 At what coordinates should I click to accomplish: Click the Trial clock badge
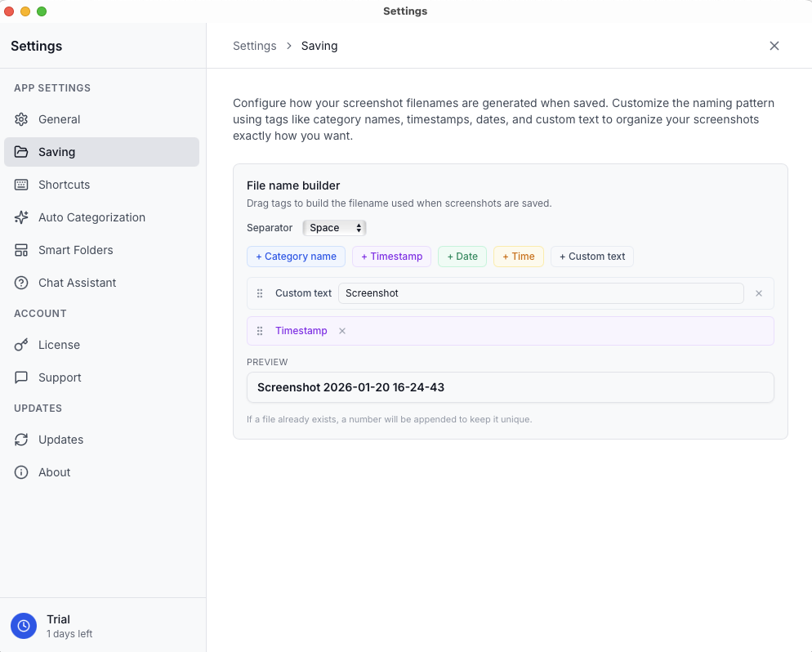[23, 626]
